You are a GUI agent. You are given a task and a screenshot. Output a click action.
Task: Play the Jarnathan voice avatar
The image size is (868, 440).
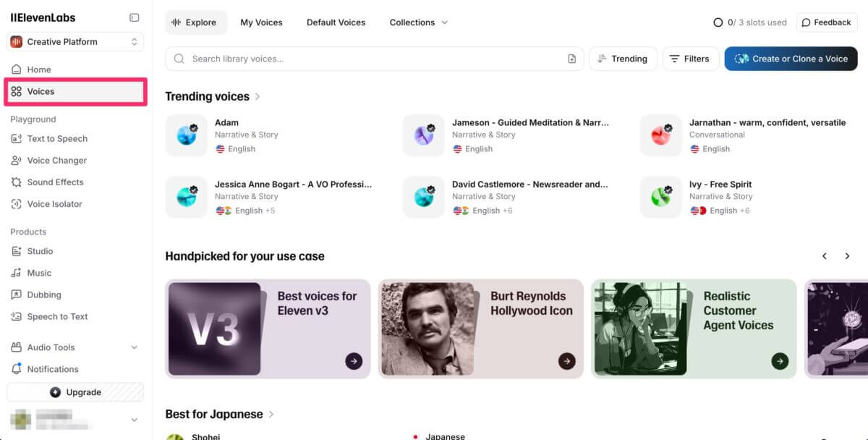tap(661, 135)
